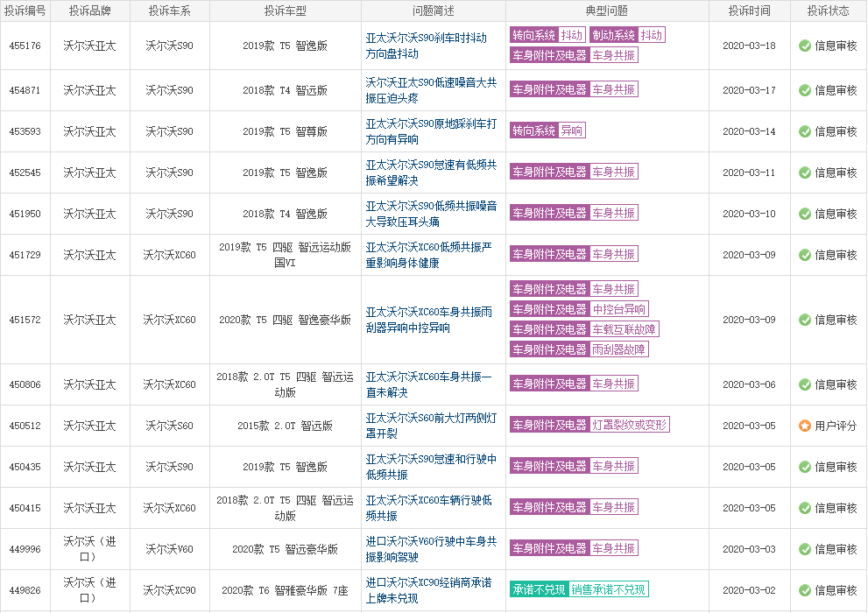The image size is (868, 613).
Task: Click 投诉车型 column header
Action: click(x=285, y=11)
